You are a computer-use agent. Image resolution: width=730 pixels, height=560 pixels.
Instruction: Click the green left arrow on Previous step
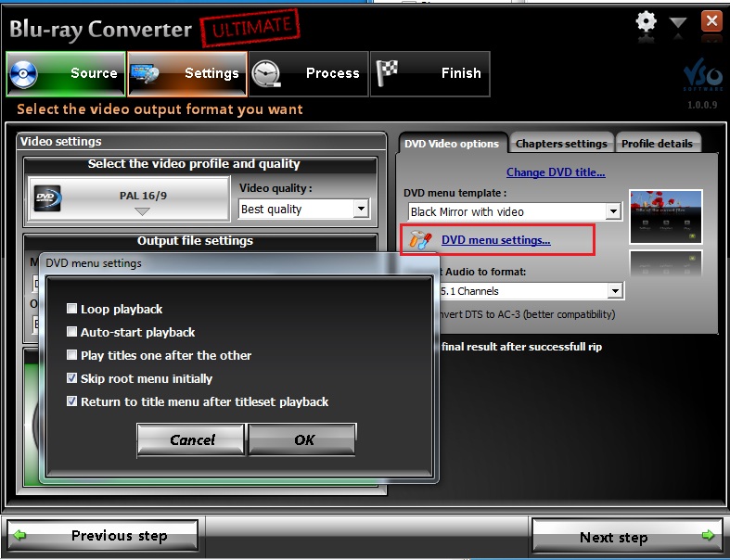(19, 535)
